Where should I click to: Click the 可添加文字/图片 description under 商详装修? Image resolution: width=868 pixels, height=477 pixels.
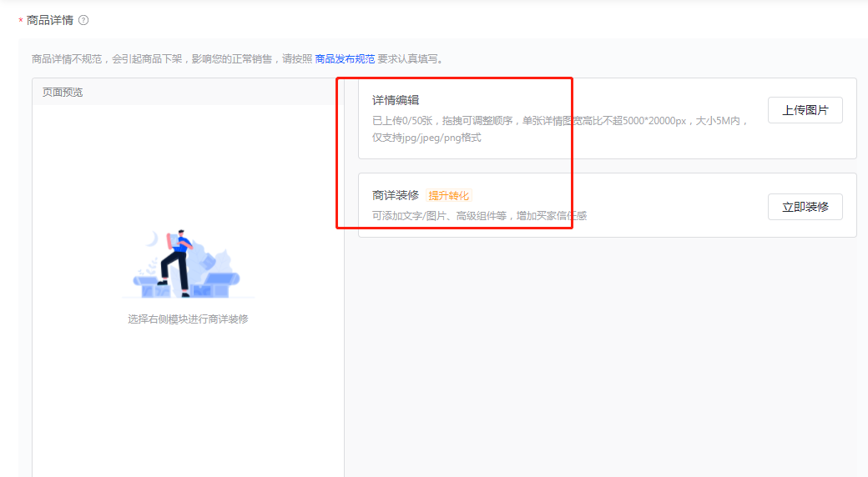coord(479,216)
